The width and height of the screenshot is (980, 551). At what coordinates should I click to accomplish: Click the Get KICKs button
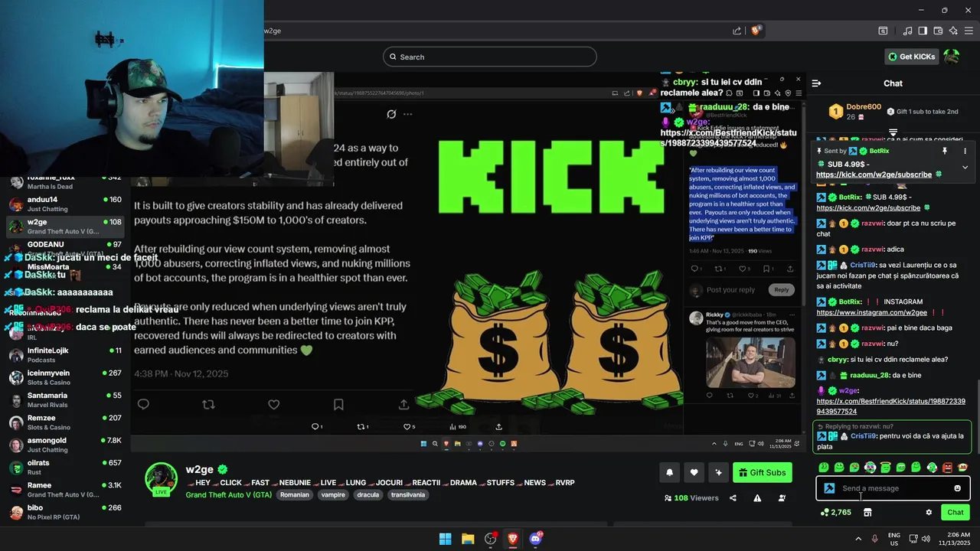click(912, 57)
